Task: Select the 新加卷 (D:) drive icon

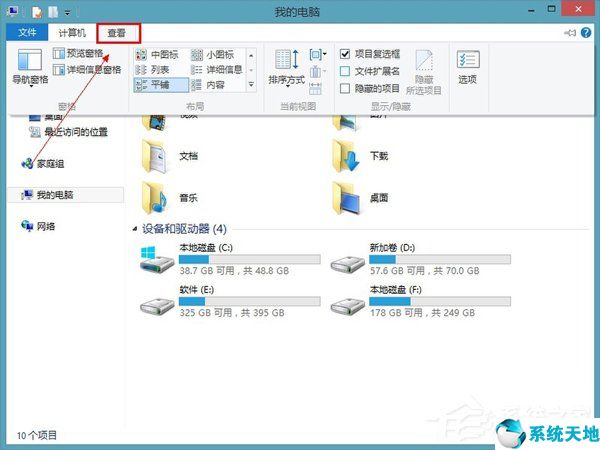Action: pos(347,264)
